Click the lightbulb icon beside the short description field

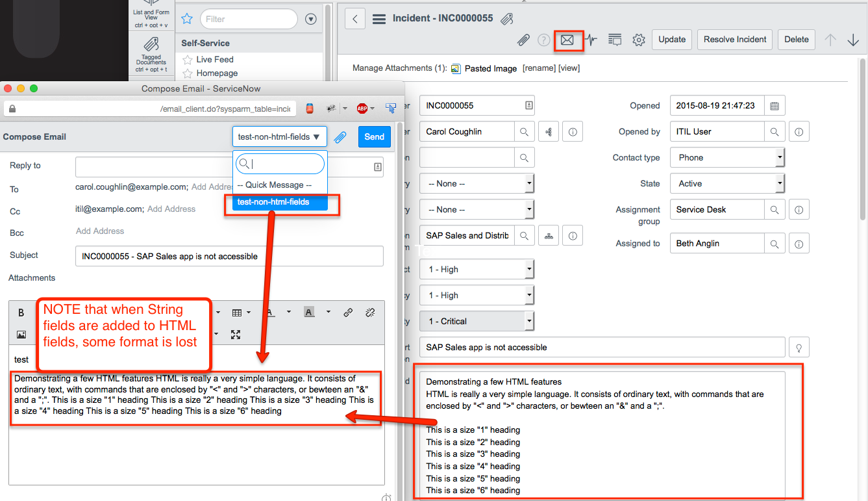(799, 347)
